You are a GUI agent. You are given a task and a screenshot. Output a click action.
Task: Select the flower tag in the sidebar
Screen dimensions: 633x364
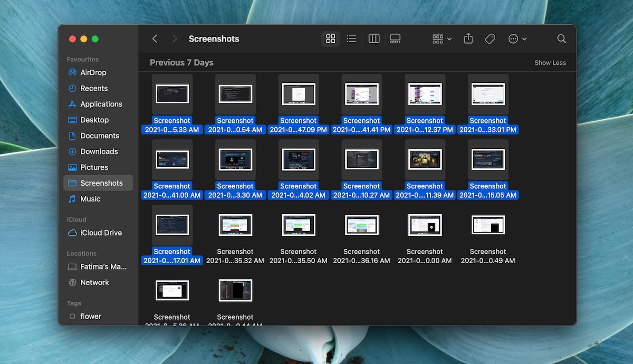click(x=91, y=316)
